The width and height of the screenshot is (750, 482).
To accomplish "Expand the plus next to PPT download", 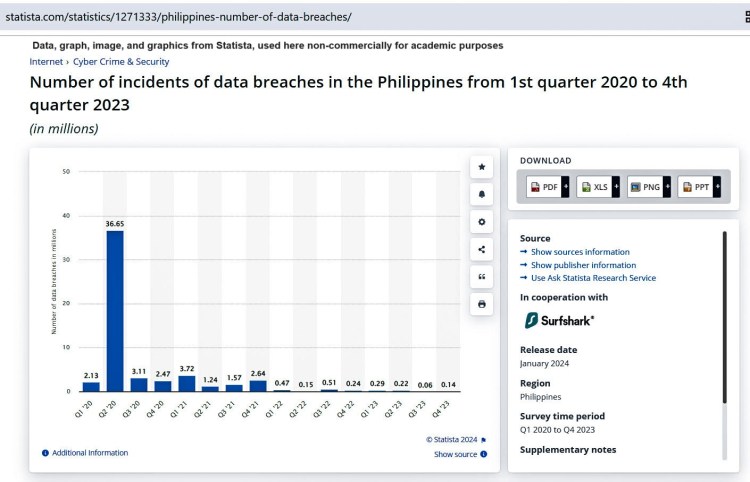I will 717,187.
